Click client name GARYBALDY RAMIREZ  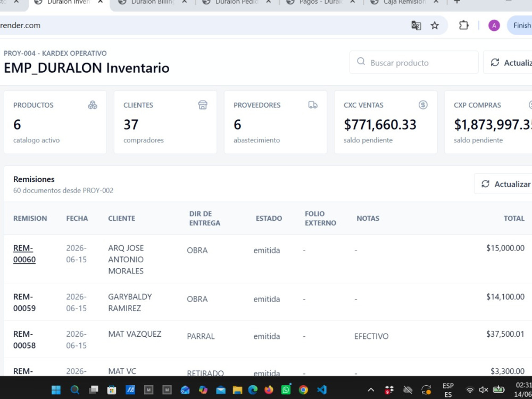[130, 302]
